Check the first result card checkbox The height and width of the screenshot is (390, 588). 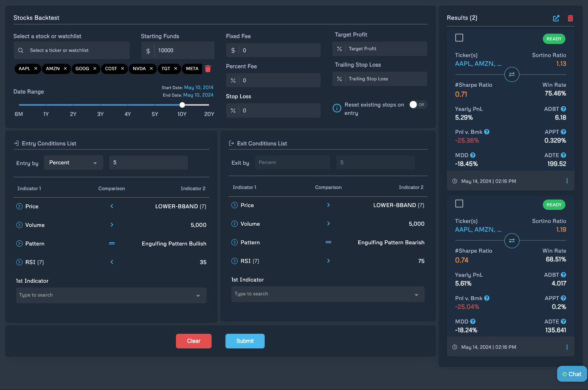coord(459,38)
